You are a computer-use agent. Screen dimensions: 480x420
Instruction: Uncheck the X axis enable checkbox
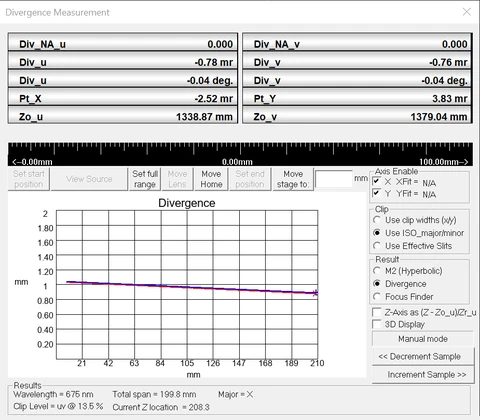click(x=377, y=181)
